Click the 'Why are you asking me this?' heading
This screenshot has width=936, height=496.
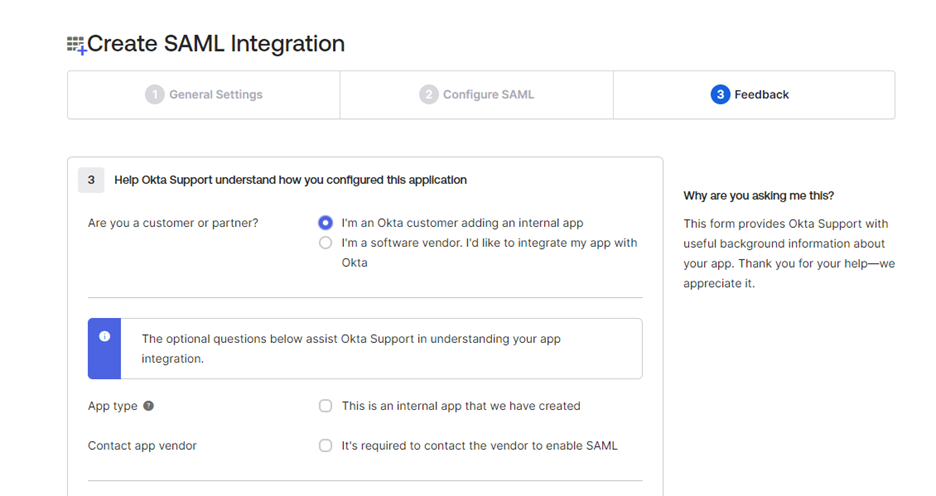pyautogui.click(x=758, y=195)
